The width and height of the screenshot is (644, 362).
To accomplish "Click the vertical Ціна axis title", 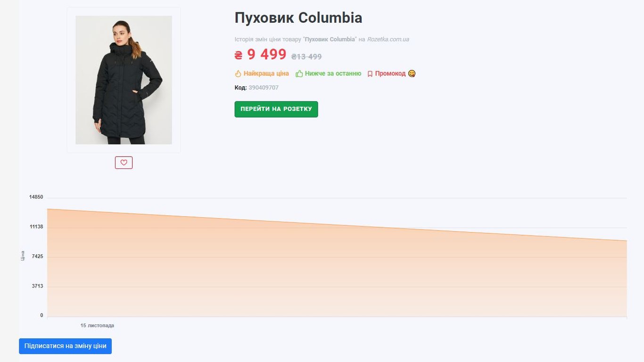I will click(23, 256).
